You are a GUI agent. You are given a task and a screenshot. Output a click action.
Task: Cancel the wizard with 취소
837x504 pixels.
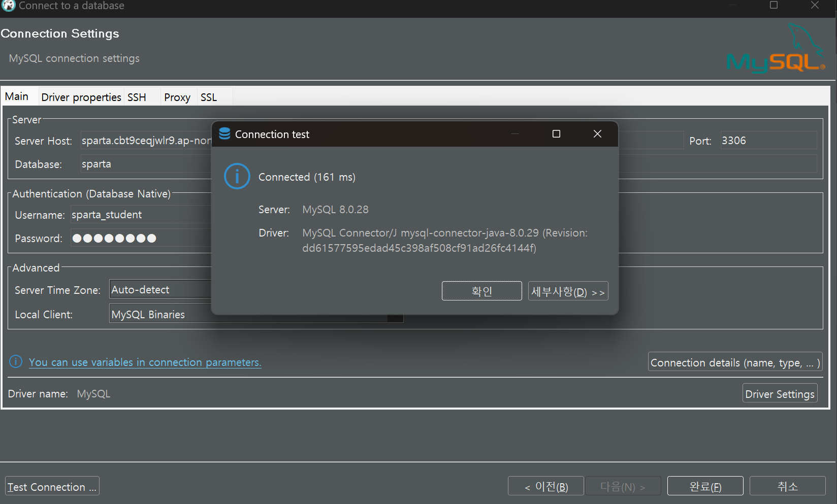788,486
